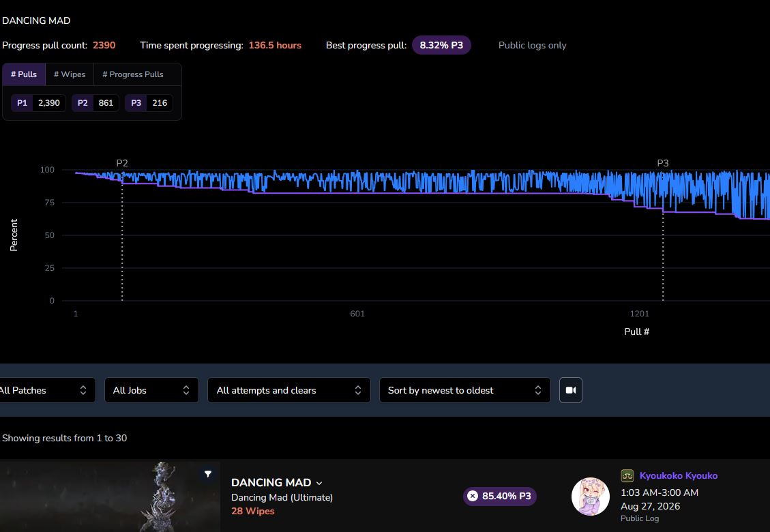This screenshot has width=770, height=532.
Task: Switch to the # Progress Pulls tab
Action: click(x=132, y=74)
